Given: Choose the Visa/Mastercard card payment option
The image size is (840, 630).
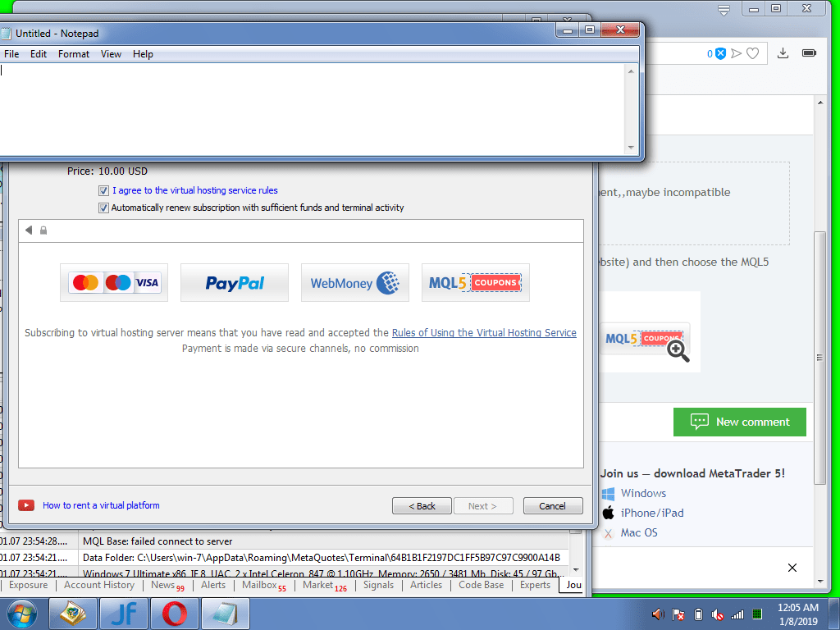Looking at the screenshot, I should coord(114,282).
